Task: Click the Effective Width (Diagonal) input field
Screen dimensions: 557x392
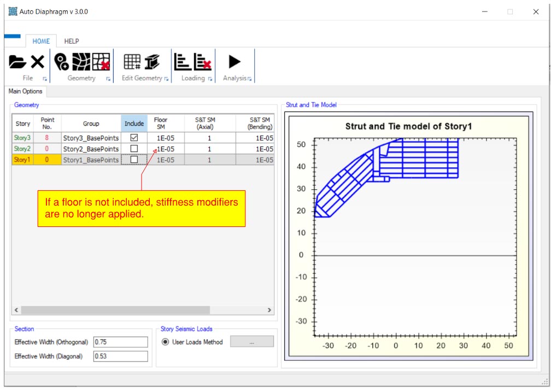Action: pos(120,356)
